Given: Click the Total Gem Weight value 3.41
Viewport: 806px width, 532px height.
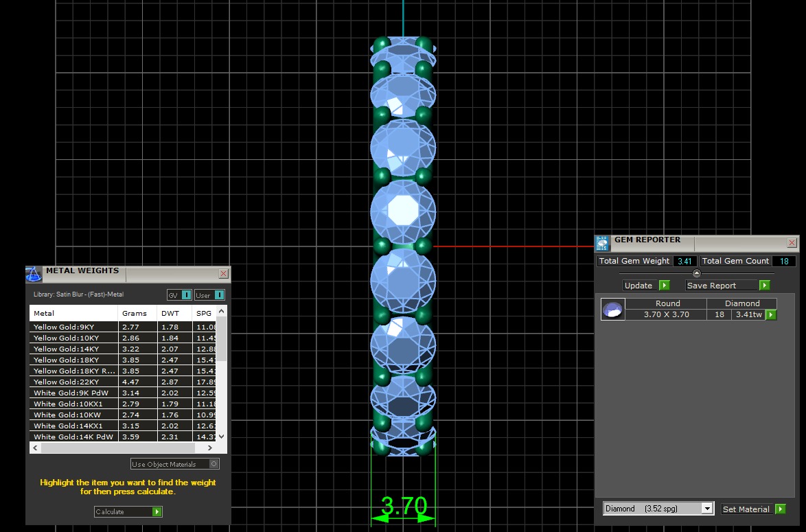Looking at the screenshot, I should (684, 261).
